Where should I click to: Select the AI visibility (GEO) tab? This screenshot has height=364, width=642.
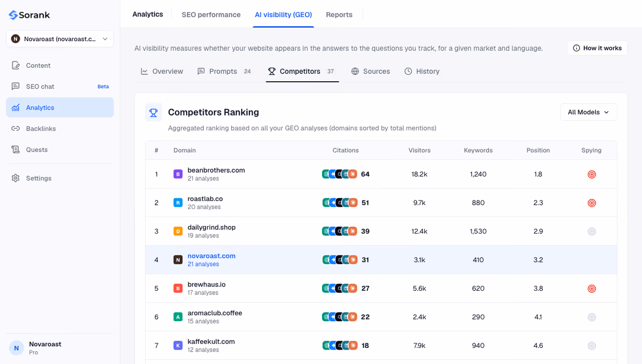point(284,14)
